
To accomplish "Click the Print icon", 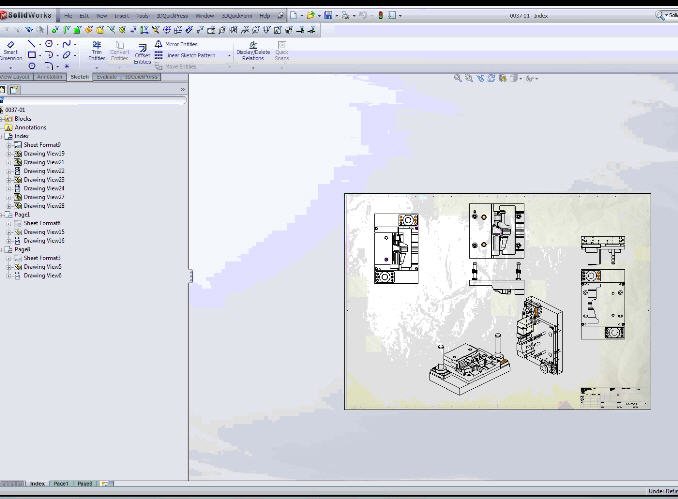I will pos(345,16).
